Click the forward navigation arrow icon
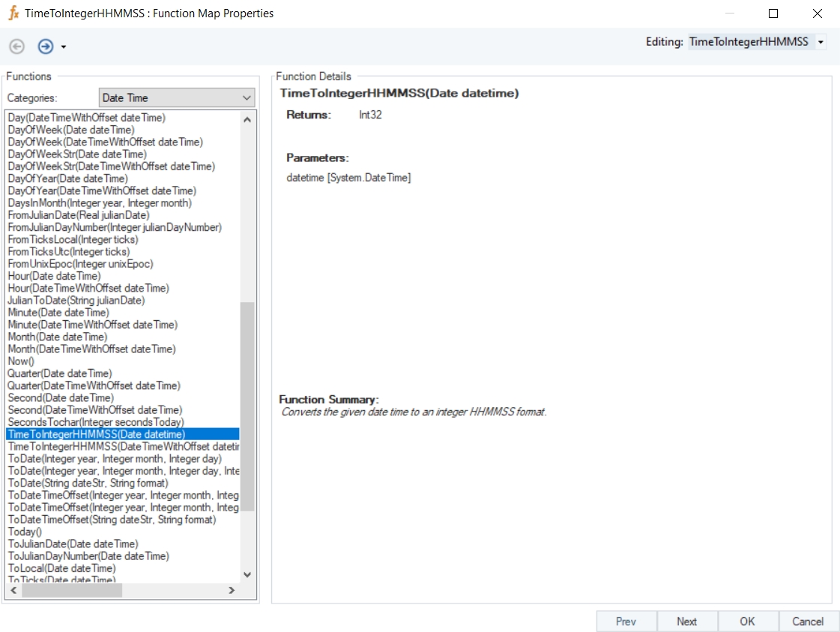This screenshot has width=840, height=632. 46,46
